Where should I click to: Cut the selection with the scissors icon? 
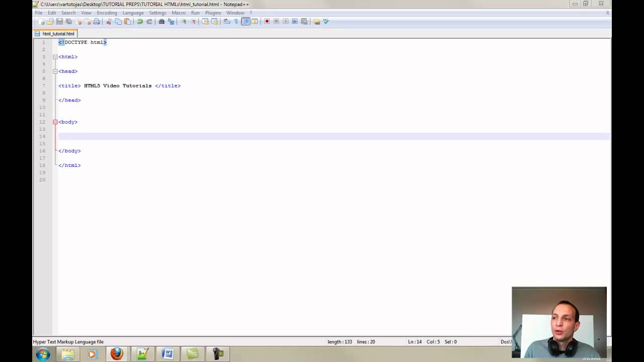[x=109, y=22]
